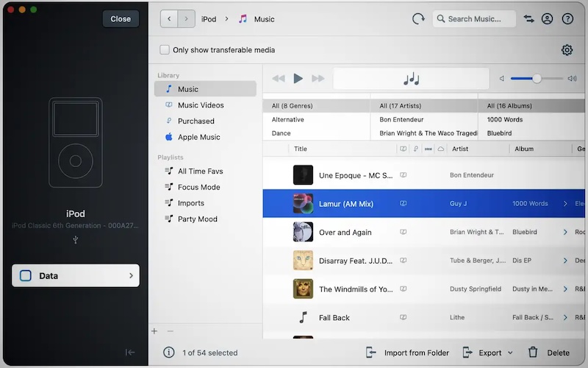Go back with the left arrow button
Image resolution: width=588 pixels, height=368 pixels.
coord(169,19)
